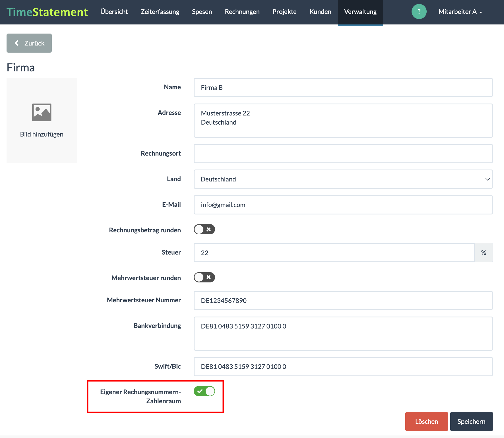Open the Projekte section
Screen dimensions: 504x438
tap(284, 12)
